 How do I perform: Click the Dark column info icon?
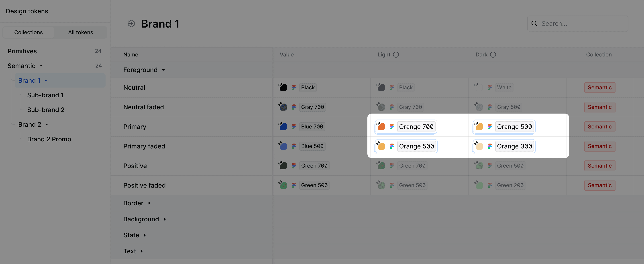(493, 55)
